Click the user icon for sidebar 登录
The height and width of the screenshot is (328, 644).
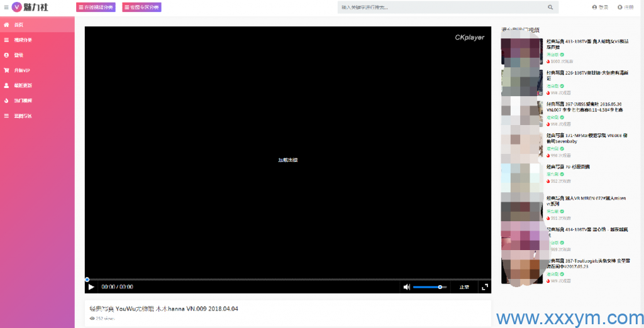(6, 55)
